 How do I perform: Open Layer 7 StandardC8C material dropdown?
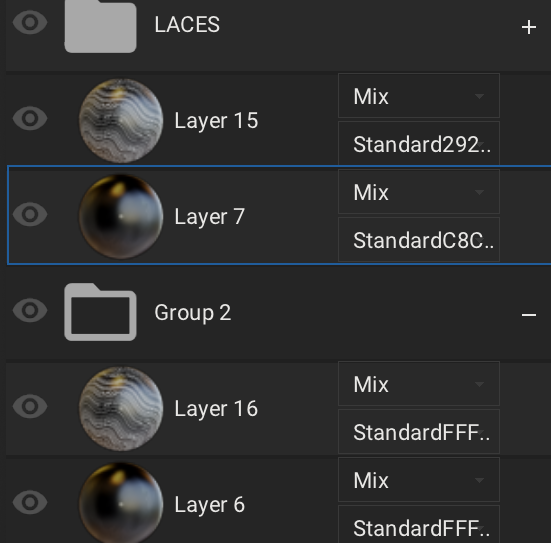point(419,240)
